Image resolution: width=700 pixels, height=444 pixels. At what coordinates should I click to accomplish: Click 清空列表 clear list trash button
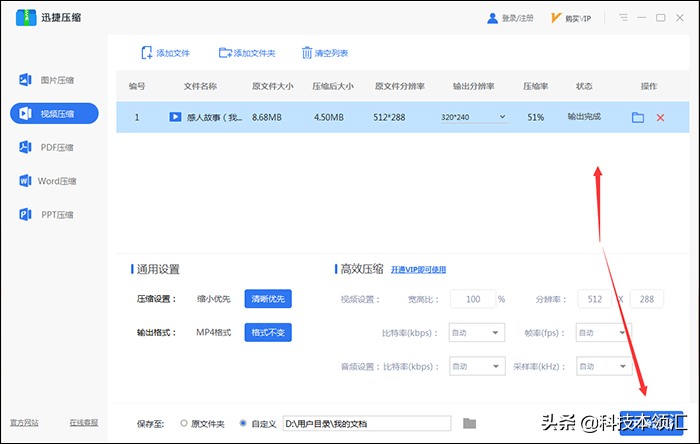(325, 53)
